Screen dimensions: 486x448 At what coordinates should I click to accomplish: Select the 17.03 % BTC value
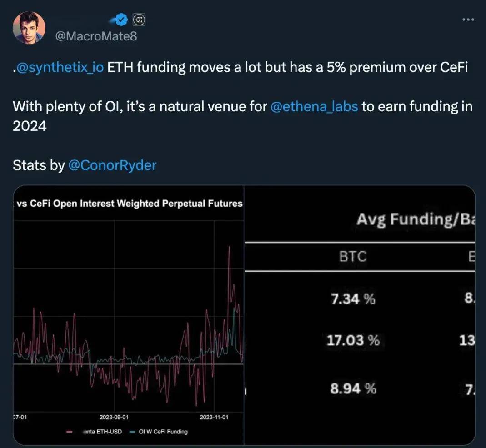[353, 340]
